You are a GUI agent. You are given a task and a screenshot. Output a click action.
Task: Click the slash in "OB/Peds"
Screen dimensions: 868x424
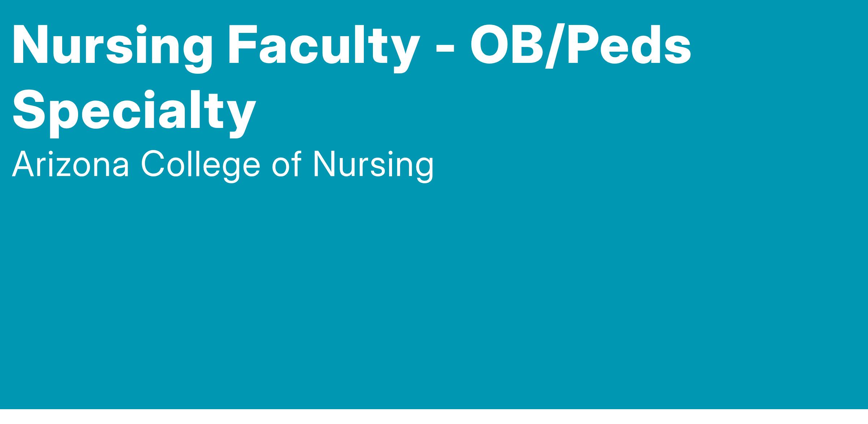coord(552,45)
